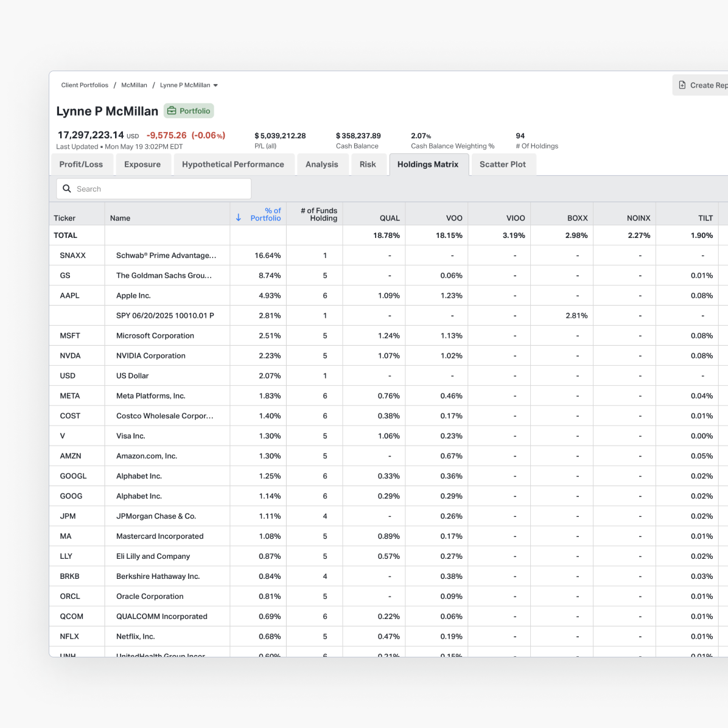Click the briefcase icon in the Portfolio badge
The height and width of the screenshot is (728, 728).
click(172, 111)
